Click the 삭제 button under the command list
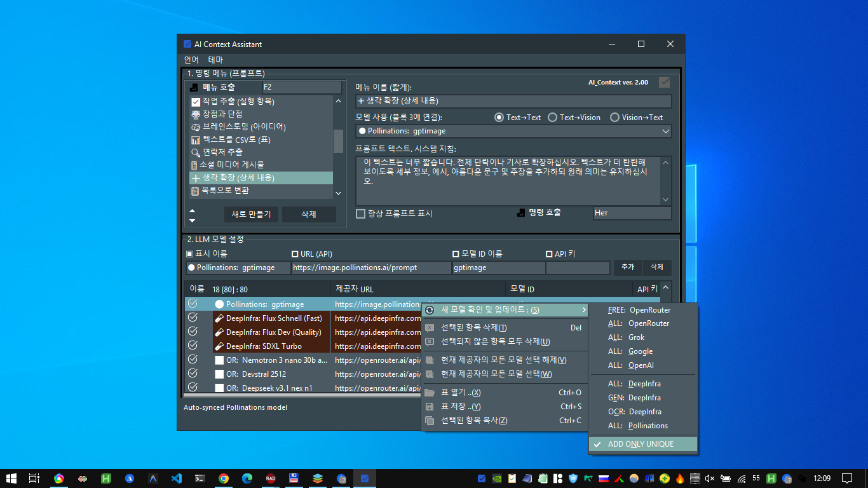 309,214
